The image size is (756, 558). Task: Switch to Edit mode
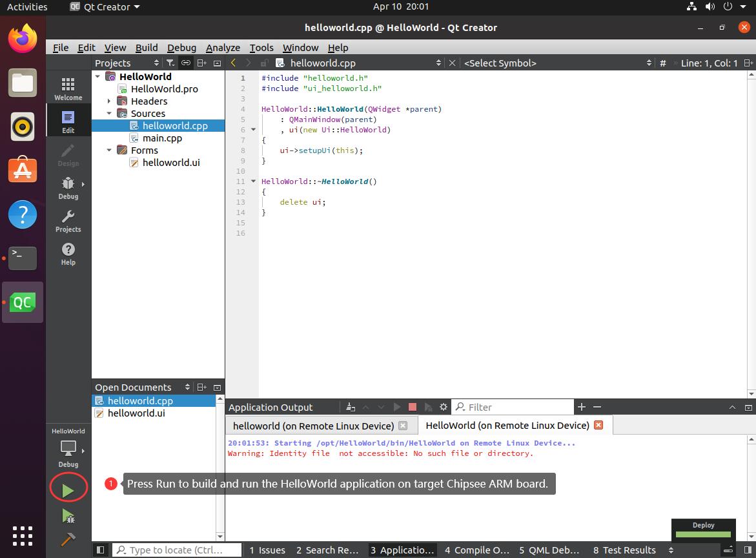coord(68,122)
